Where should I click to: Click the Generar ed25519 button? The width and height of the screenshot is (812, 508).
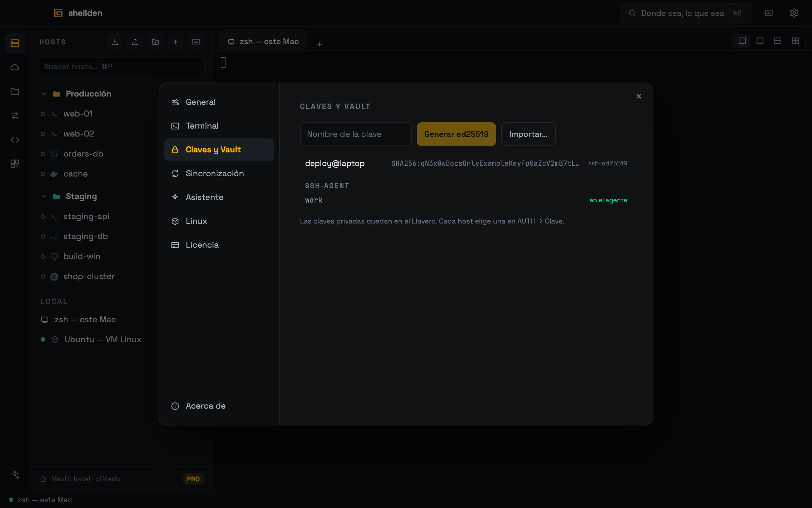click(x=456, y=134)
